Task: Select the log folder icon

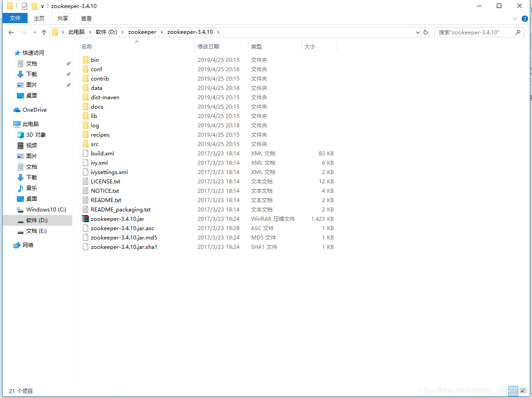Action: [85, 125]
